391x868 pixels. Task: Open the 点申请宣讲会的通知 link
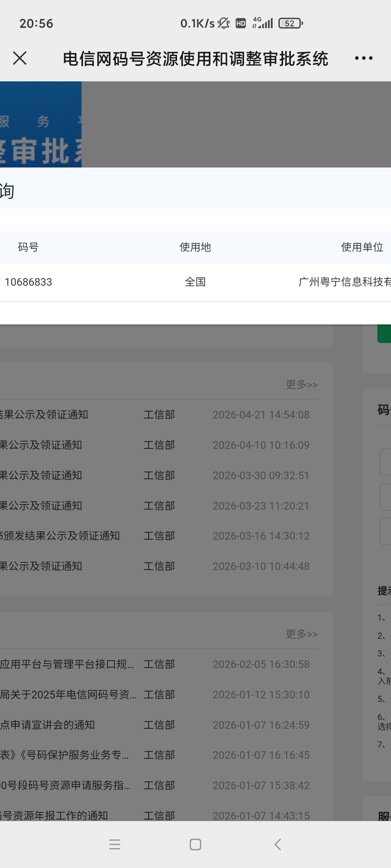pos(47,725)
